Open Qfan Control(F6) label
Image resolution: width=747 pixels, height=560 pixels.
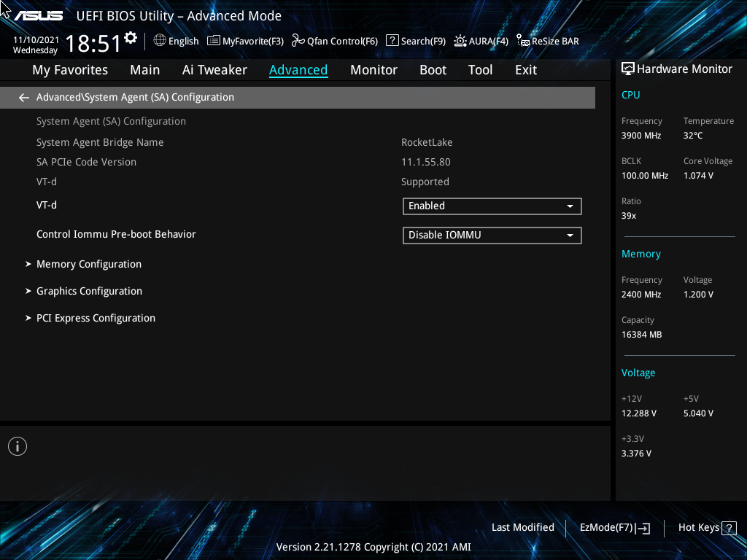click(342, 42)
